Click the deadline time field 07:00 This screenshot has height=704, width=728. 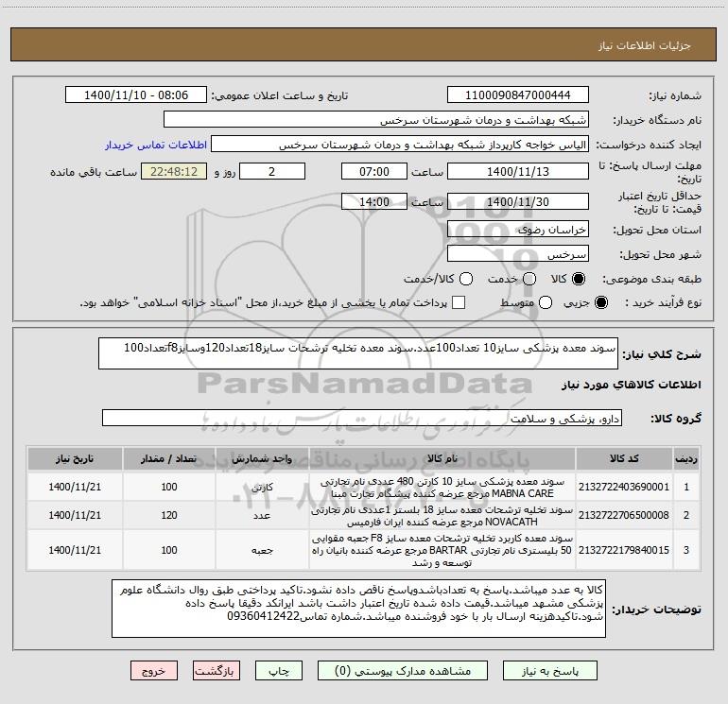(x=374, y=171)
